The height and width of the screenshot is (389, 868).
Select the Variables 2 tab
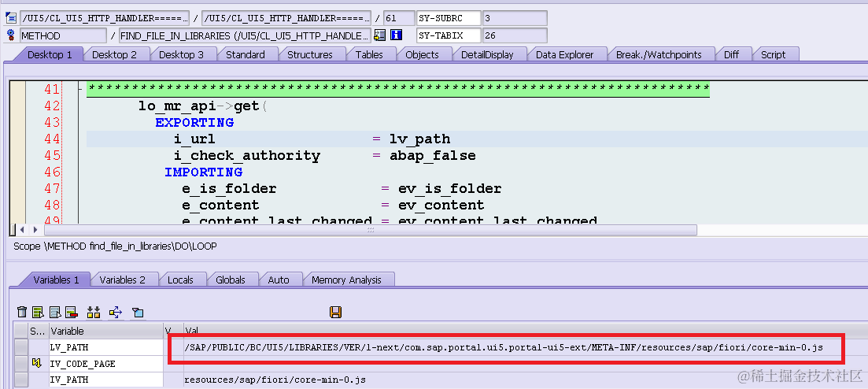pos(122,280)
